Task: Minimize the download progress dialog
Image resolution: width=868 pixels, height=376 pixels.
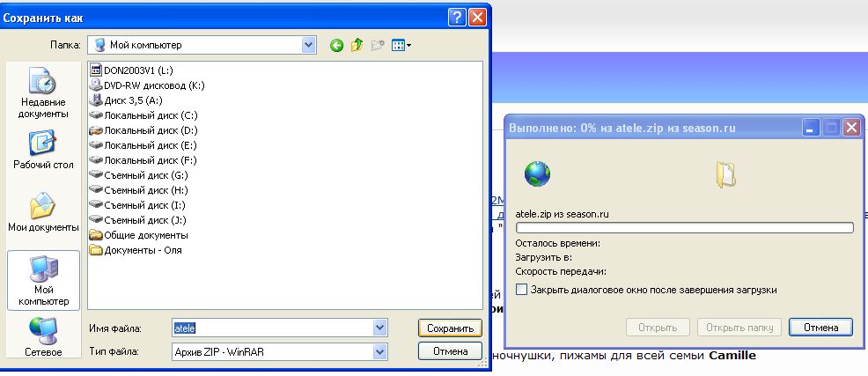Action: coord(811,129)
